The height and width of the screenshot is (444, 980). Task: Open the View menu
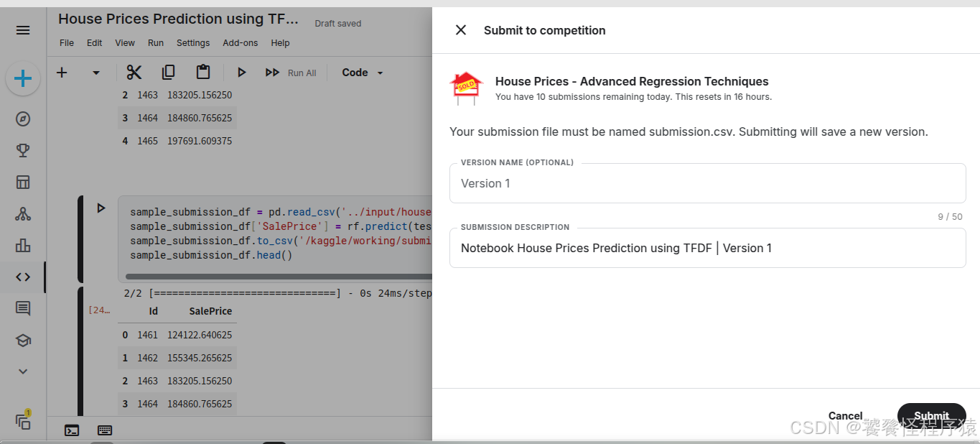[125, 43]
